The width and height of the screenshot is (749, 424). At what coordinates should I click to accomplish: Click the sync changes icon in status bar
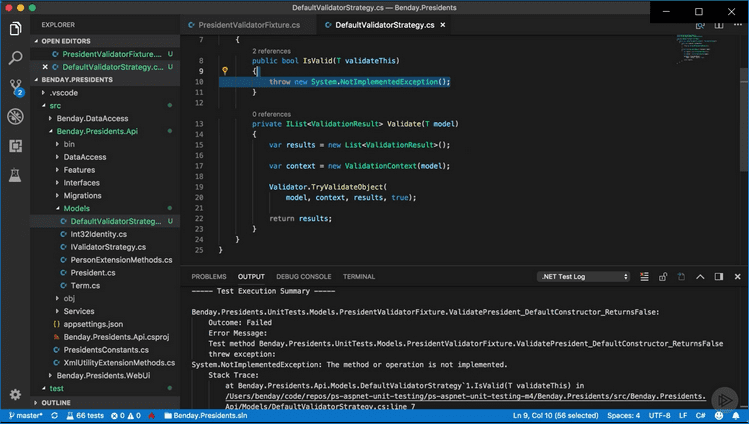tap(54, 415)
